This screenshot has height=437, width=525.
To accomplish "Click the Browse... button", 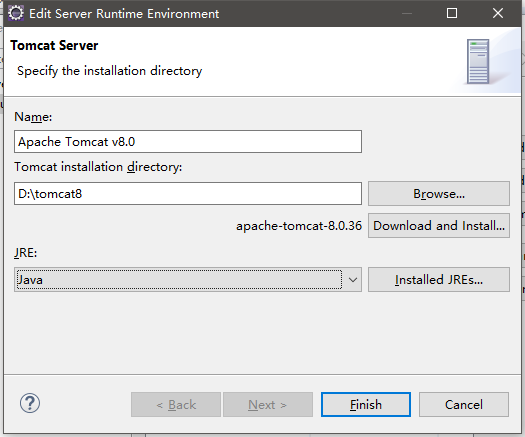I will click(439, 194).
